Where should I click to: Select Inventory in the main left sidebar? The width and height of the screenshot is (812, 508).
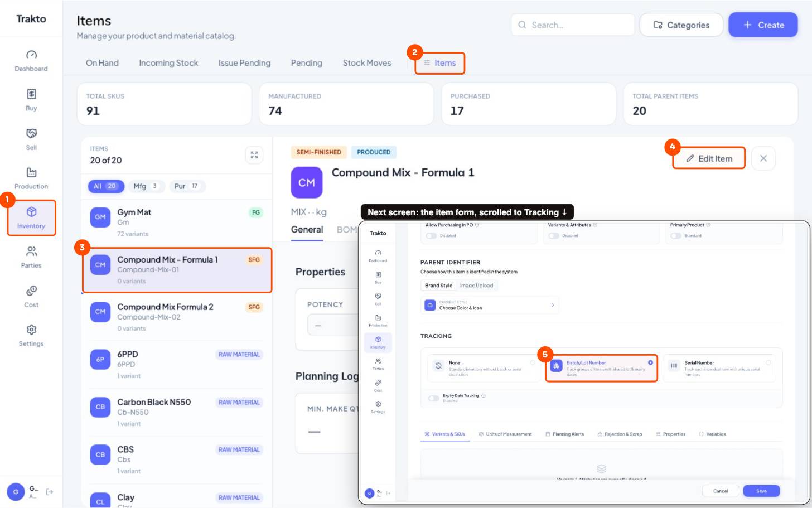tap(31, 218)
